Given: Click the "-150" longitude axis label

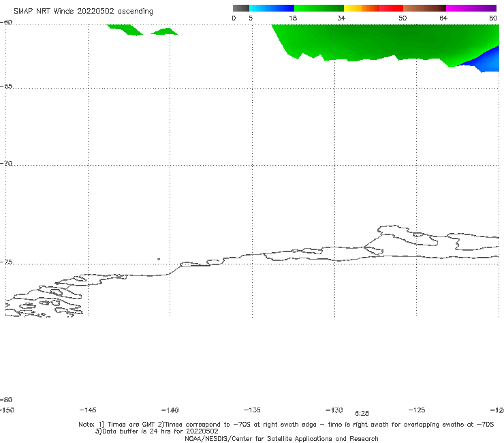Looking at the screenshot, I should click(x=7, y=410).
